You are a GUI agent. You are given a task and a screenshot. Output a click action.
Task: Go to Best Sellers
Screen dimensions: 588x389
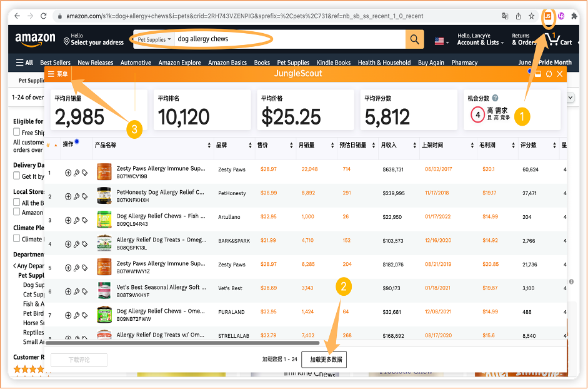55,63
